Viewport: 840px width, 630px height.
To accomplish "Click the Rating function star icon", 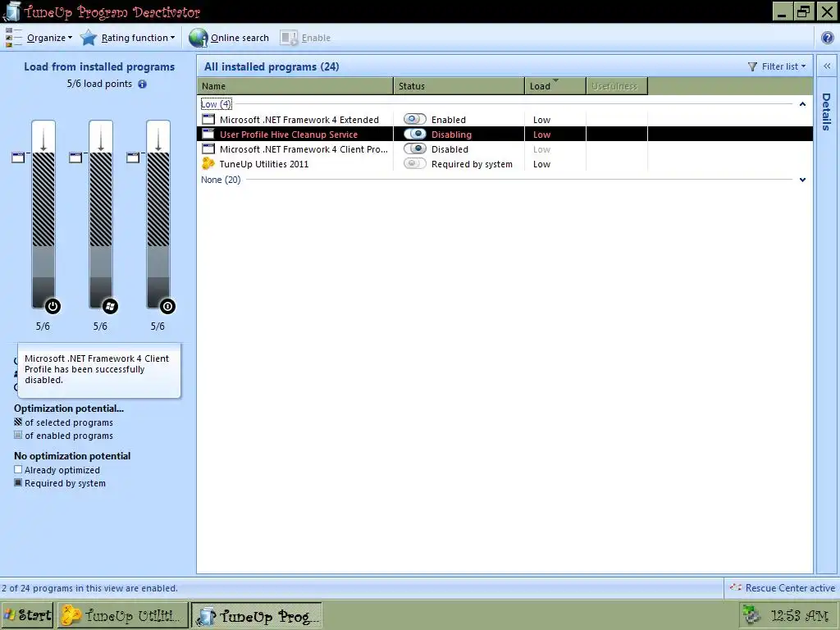I will [x=89, y=38].
